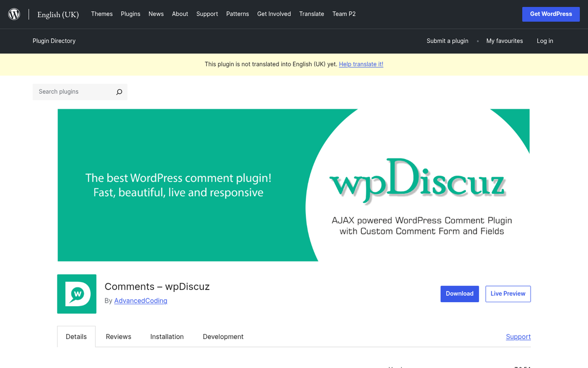Click the Support link on the right
Image resolution: width=588 pixels, height=368 pixels.
tap(518, 337)
